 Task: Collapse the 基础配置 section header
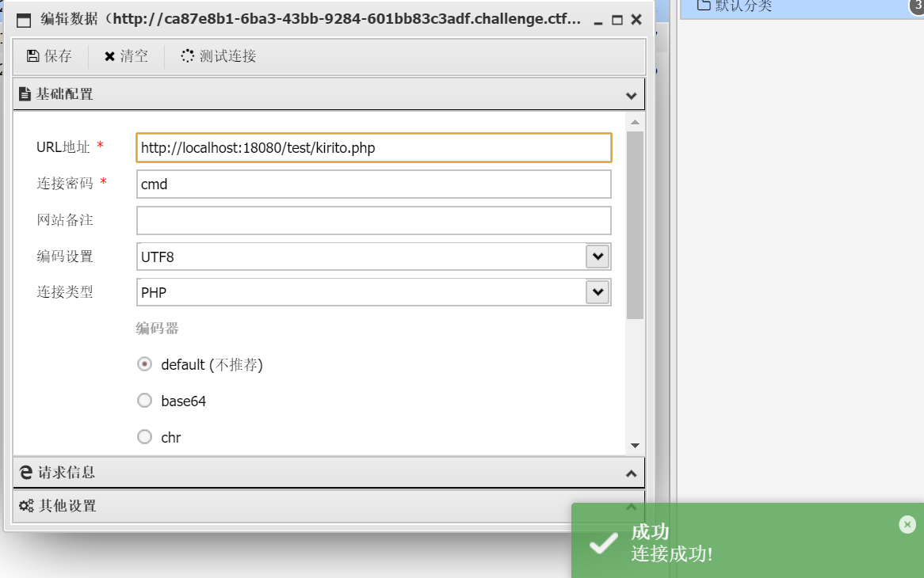(329, 94)
